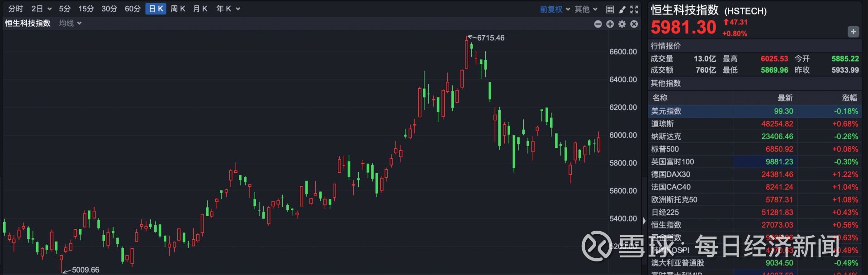Click the 昨收 value 5933.99
Viewport: 868px width, 275px height.
click(845, 70)
